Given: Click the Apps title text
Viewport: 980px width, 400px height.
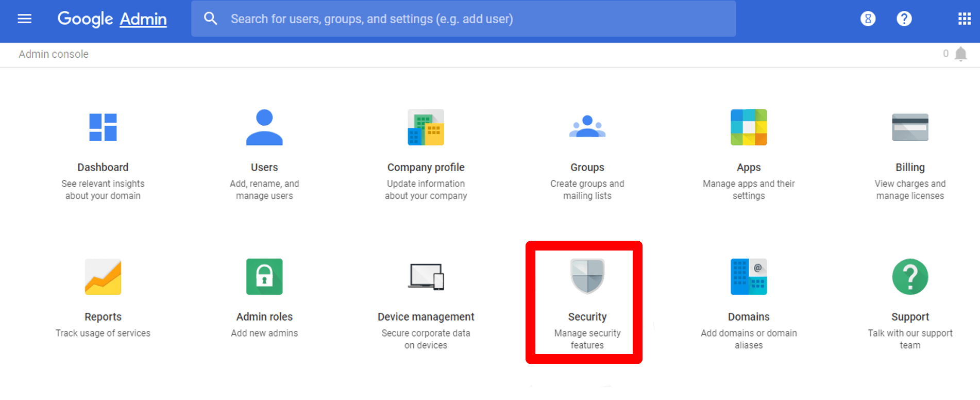Looking at the screenshot, I should tap(749, 168).
